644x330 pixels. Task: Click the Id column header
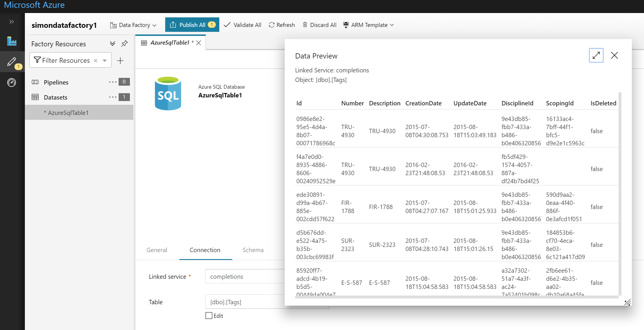click(x=299, y=103)
